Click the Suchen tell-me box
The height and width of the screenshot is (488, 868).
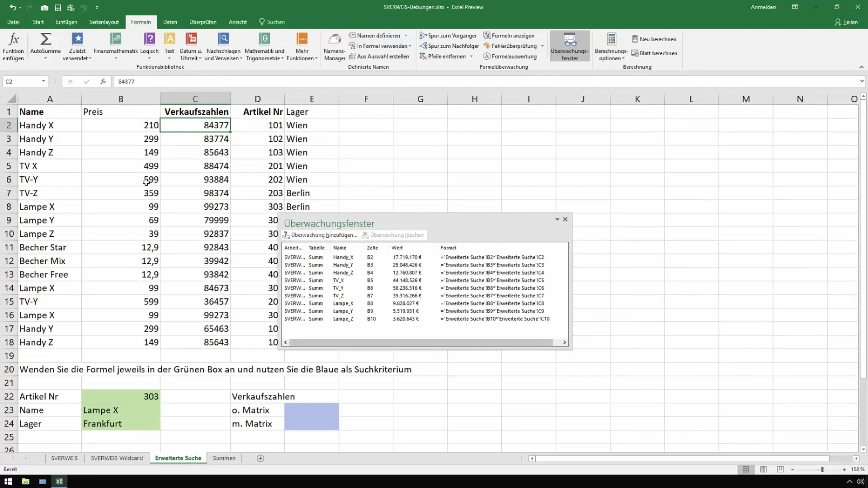pos(272,22)
